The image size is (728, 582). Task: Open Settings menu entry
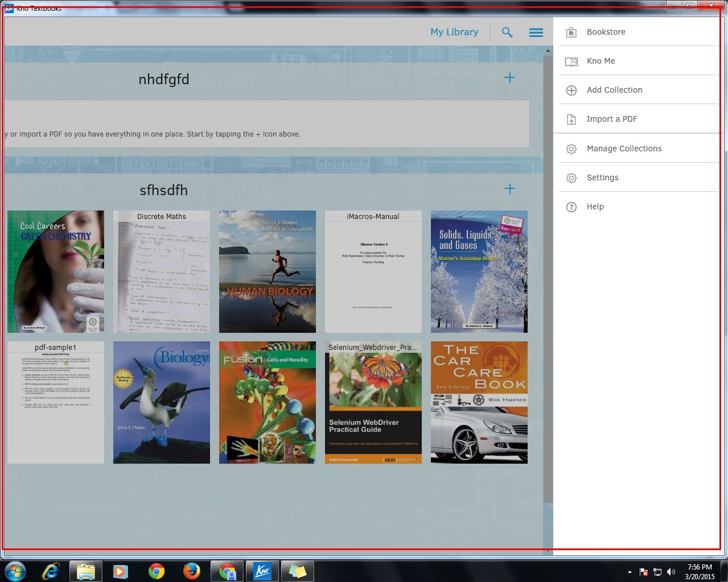tap(638, 178)
